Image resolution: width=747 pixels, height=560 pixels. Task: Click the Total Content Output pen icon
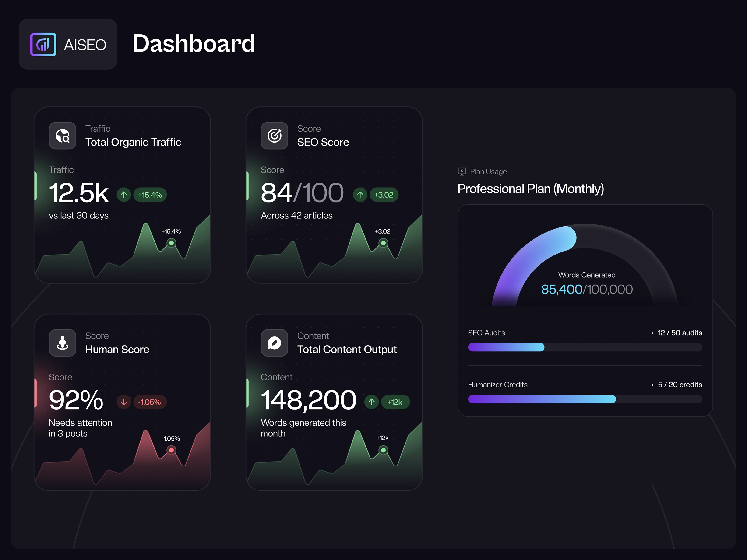(274, 343)
